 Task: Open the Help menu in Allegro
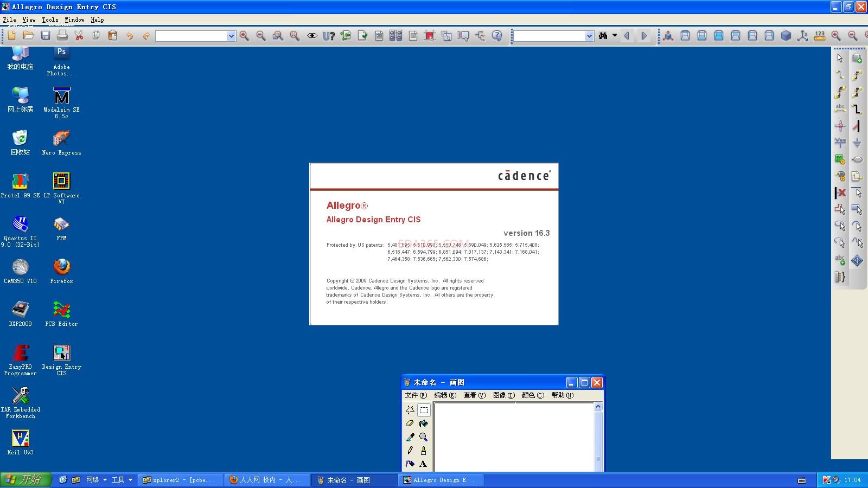click(97, 20)
